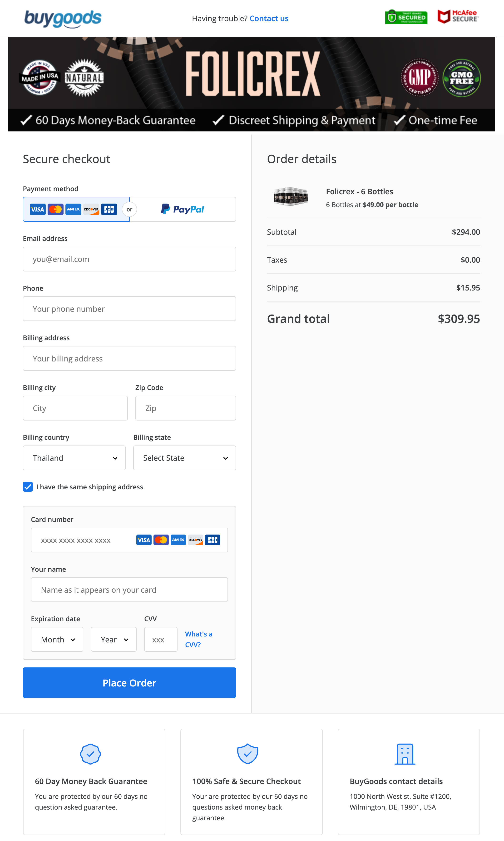Viewport: 504px width, 841px height.
Task: Click Discover icon in payment method tab
Action: [x=91, y=209]
